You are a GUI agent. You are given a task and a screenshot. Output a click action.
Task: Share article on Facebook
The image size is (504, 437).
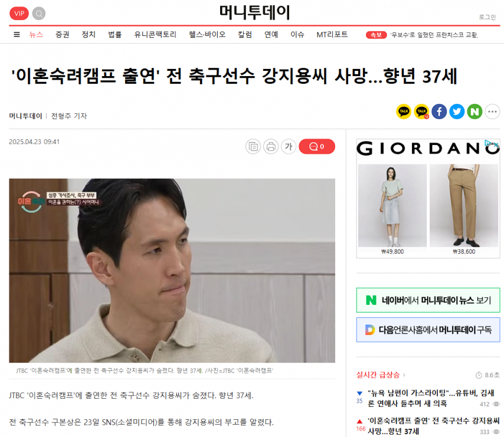coord(439,111)
